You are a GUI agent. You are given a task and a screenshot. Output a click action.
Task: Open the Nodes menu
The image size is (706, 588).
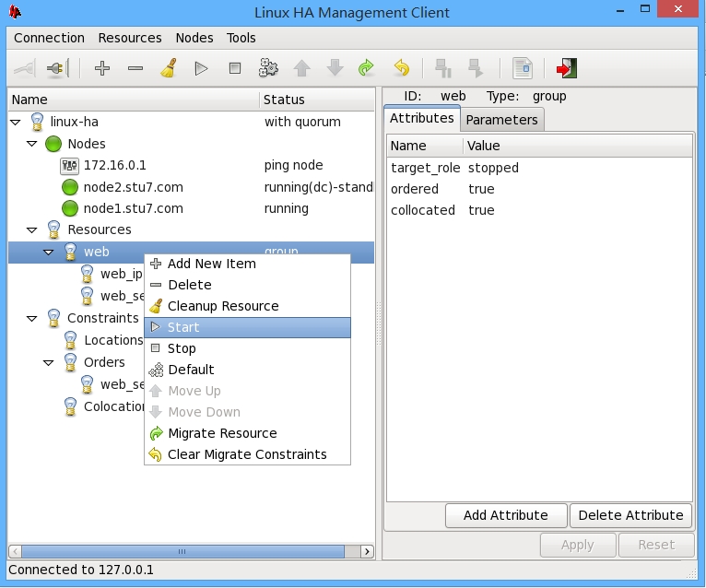[194, 38]
